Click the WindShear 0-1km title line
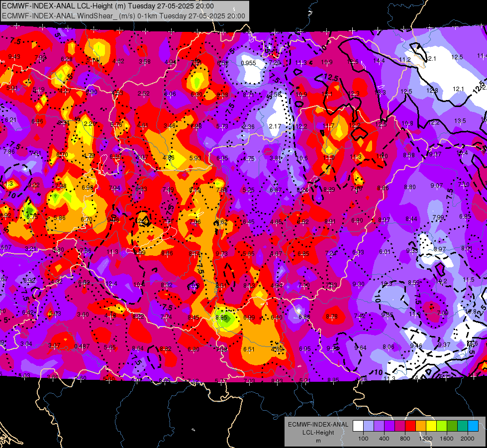This screenshot has height=448, width=487. click(x=123, y=16)
